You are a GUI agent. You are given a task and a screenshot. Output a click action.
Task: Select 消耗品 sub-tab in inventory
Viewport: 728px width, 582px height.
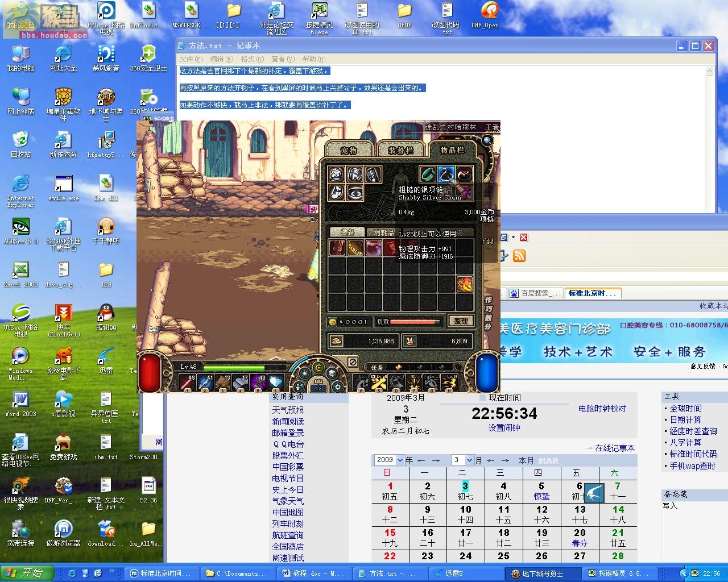[384, 232]
